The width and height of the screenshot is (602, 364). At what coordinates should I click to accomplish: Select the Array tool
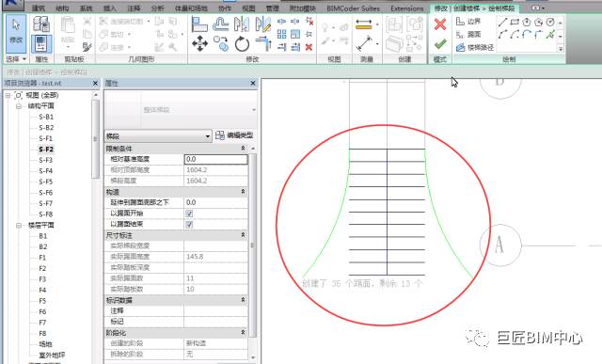[281, 34]
